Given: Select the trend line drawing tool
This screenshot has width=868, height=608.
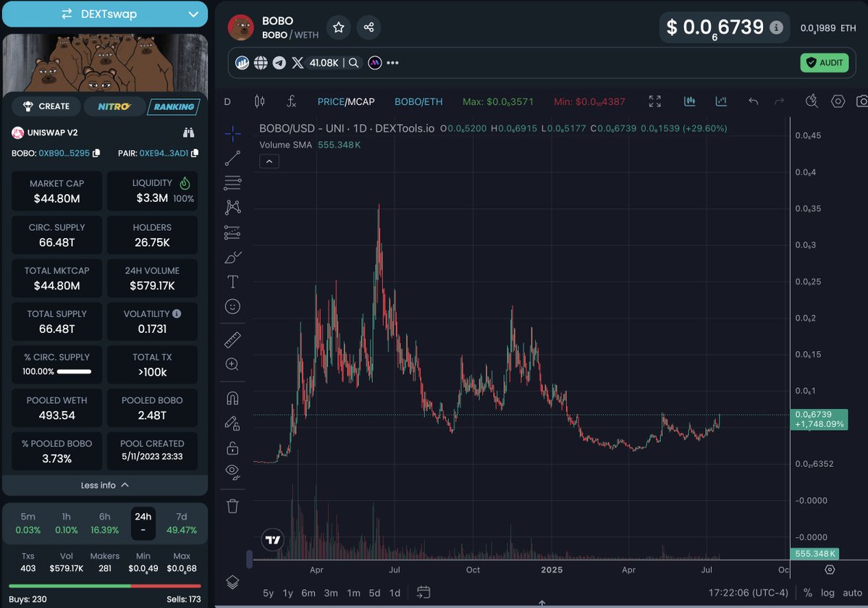Looking at the screenshot, I should 232,159.
